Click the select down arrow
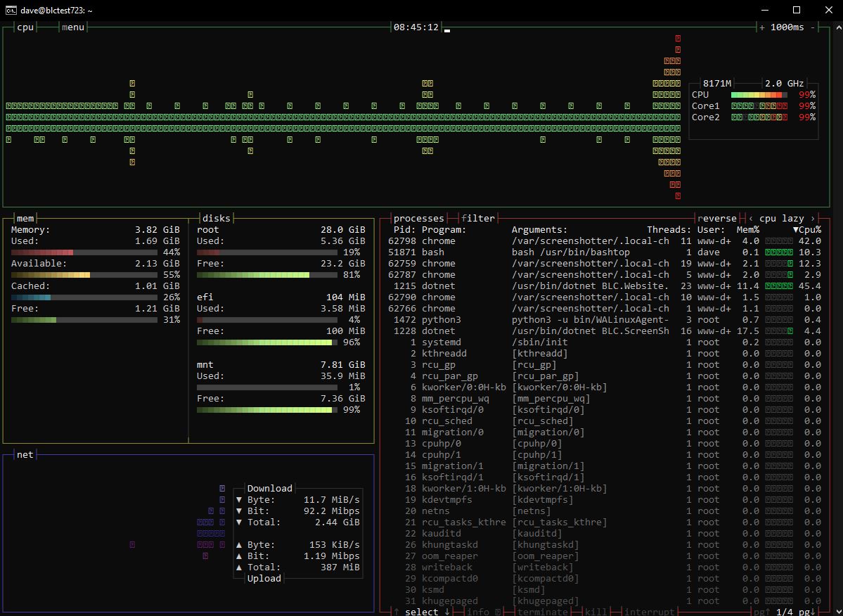The height and width of the screenshot is (616, 843). point(446,612)
